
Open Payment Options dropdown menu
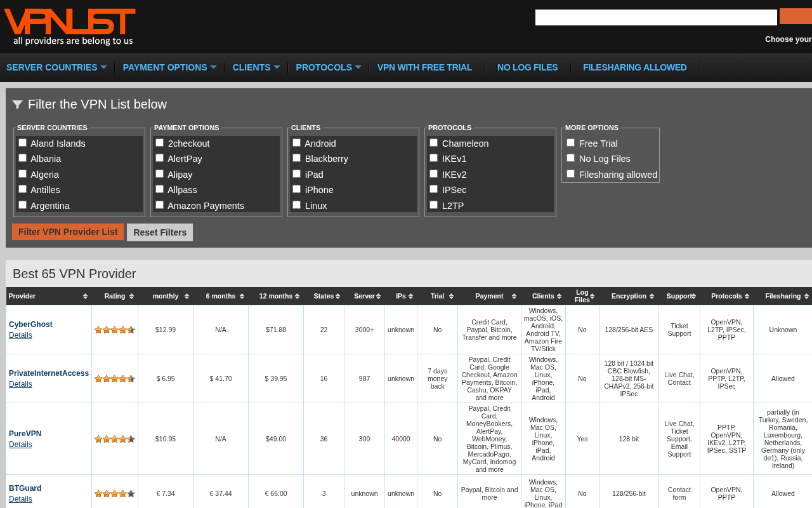pyautogui.click(x=170, y=67)
